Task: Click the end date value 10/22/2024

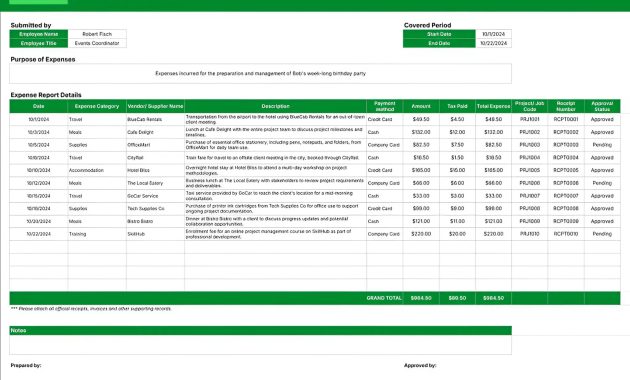Action: pos(493,43)
